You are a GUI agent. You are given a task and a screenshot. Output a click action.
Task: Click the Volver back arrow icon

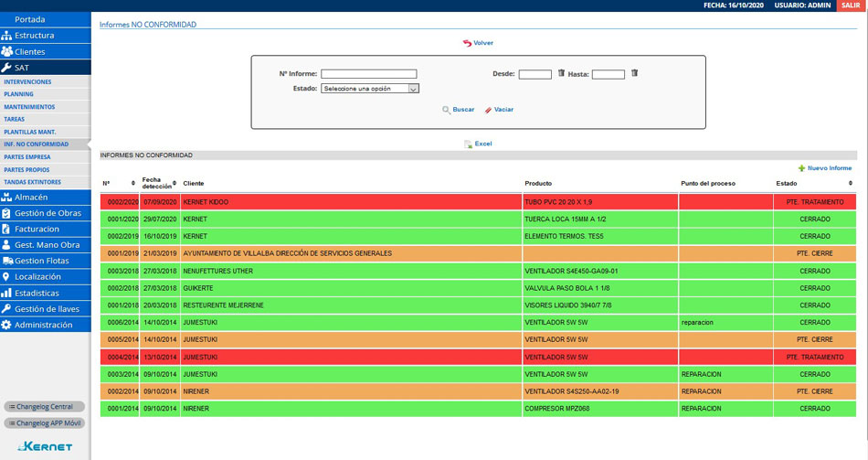[x=467, y=43]
